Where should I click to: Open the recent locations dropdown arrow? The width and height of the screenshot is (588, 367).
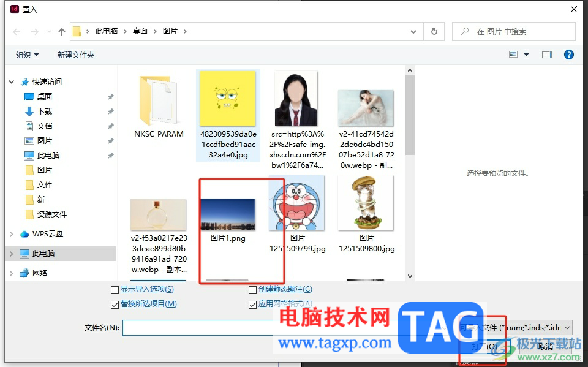(49, 32)
